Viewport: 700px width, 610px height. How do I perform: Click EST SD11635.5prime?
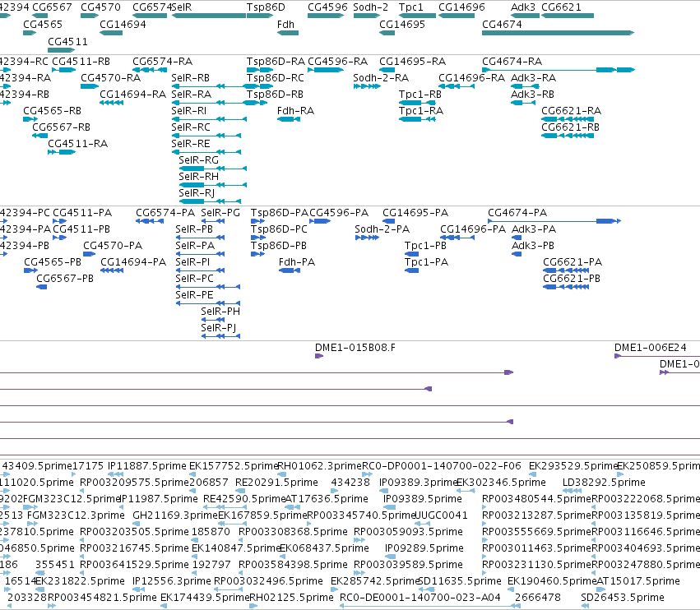[427, 589]
